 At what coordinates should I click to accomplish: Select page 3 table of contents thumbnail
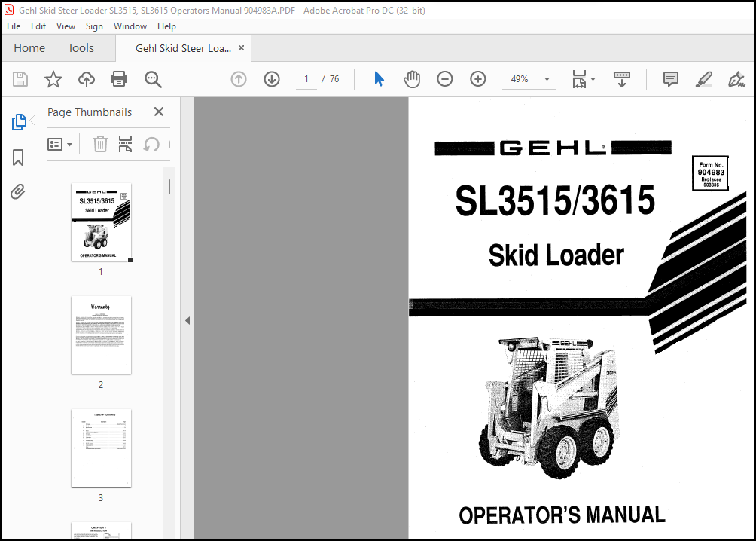[x=101, y=448]
